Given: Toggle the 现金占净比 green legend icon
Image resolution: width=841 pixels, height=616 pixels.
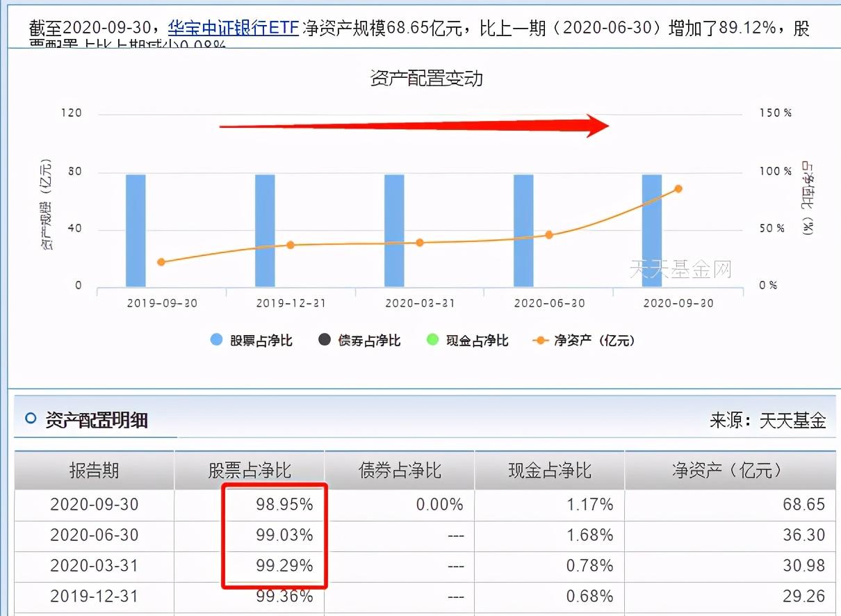Looking at the screenshot, I should tap(432, 340).
